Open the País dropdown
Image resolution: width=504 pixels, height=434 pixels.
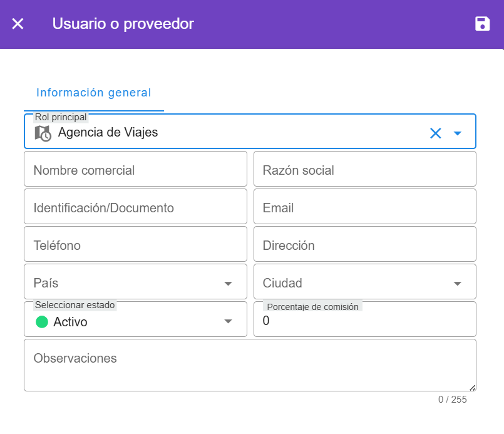point(228,284)
